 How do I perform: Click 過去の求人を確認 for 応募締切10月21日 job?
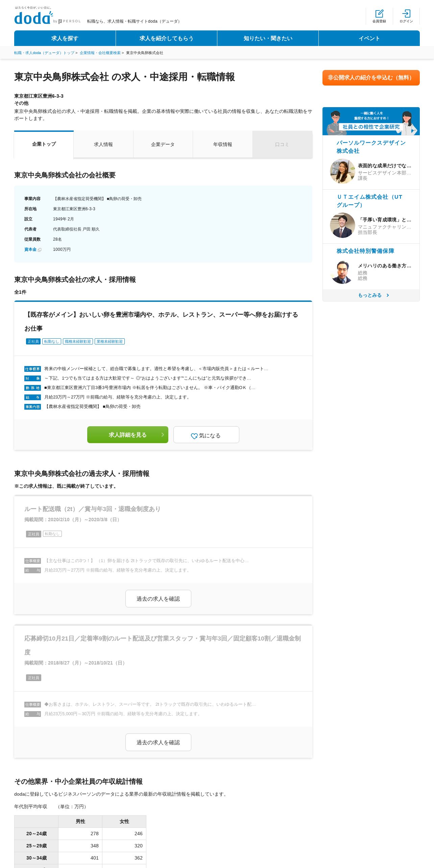tap(158, 742)
